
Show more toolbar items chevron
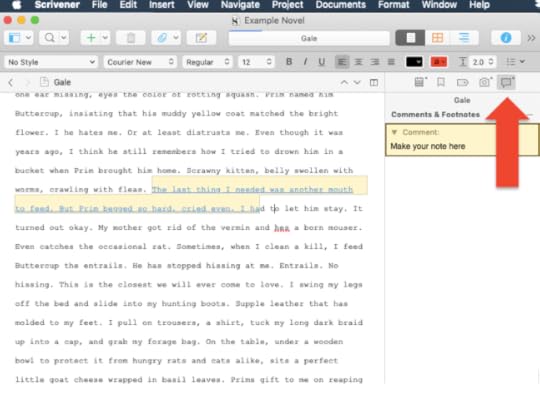[531, 38]
